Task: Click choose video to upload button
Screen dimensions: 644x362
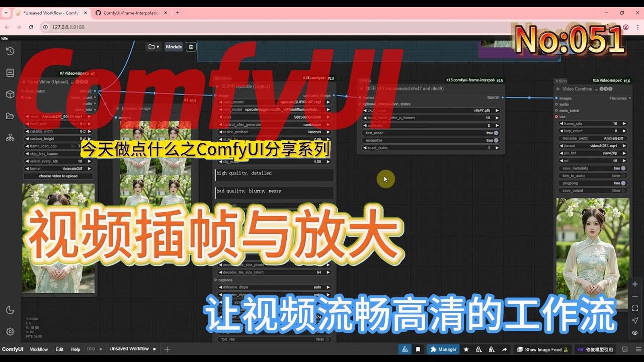Action: [59, 176]
